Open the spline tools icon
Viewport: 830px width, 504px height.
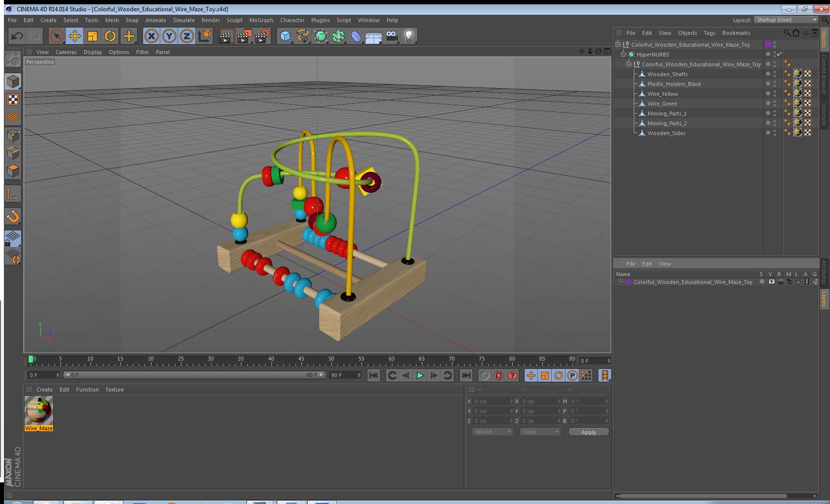[303, 36]
